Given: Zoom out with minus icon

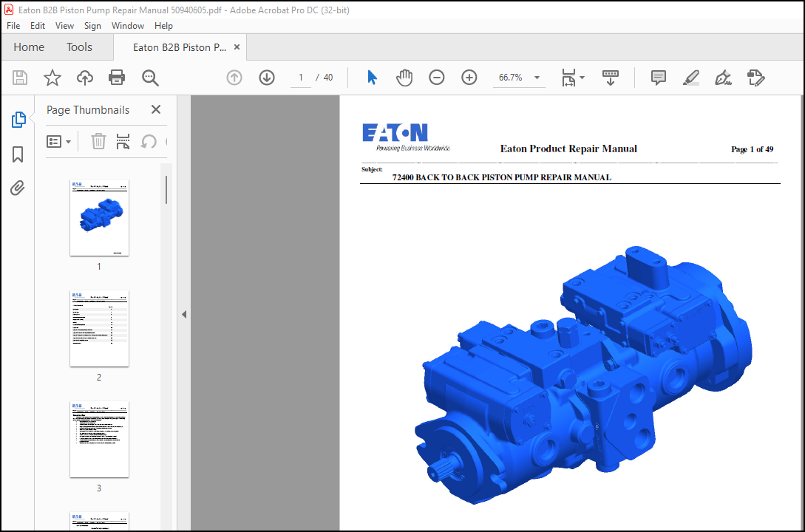Looking at the screenshot, I should [x=436, y=78].
